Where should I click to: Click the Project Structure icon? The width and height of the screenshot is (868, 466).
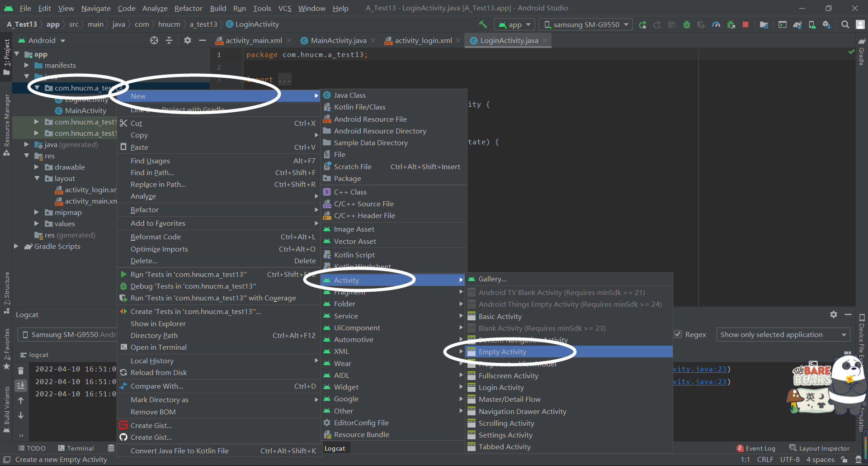764,24
